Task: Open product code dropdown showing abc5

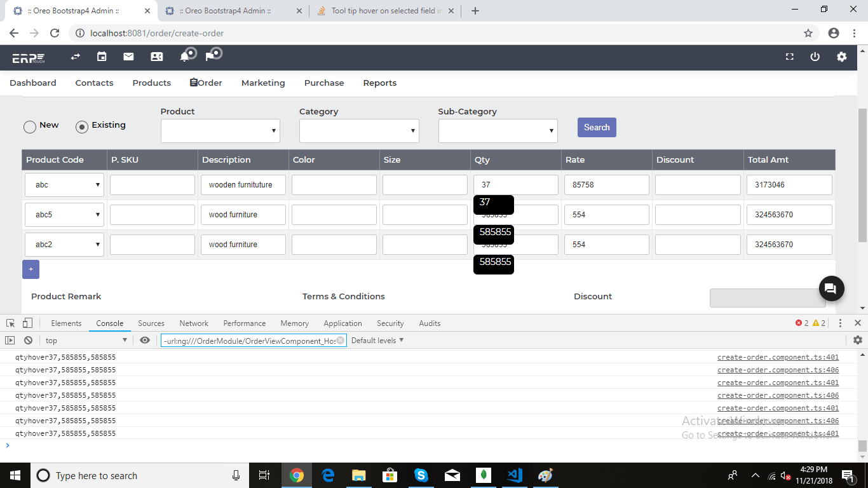Action: click(64, 215)
